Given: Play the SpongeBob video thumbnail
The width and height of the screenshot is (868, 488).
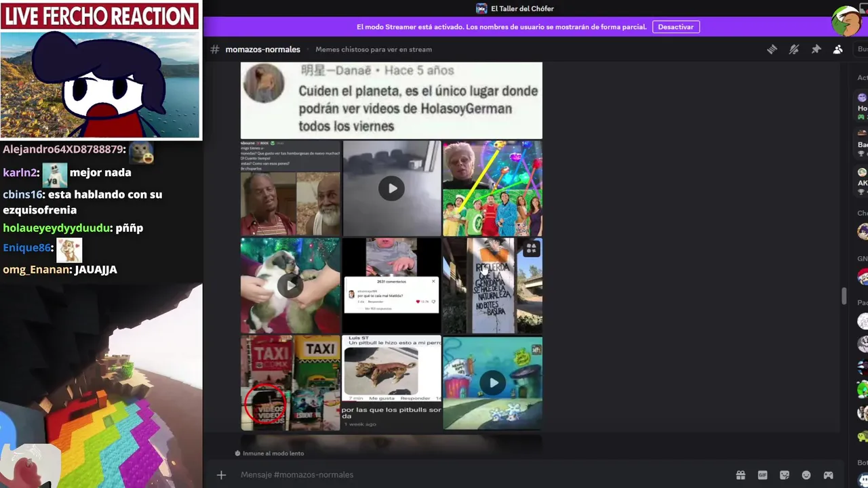Looking at the screenshot, I should coord(493,383).
